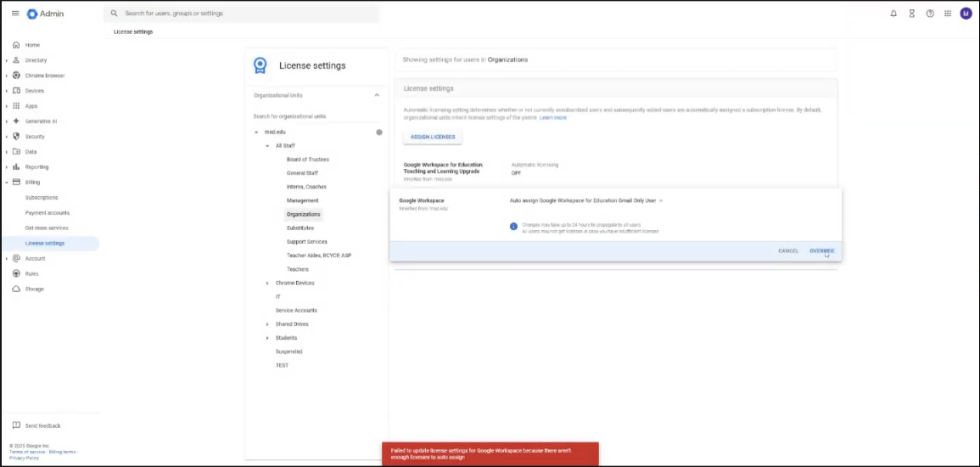Click the Billing card icon
The image size is (980, 467).
click(x=16, y=182)
